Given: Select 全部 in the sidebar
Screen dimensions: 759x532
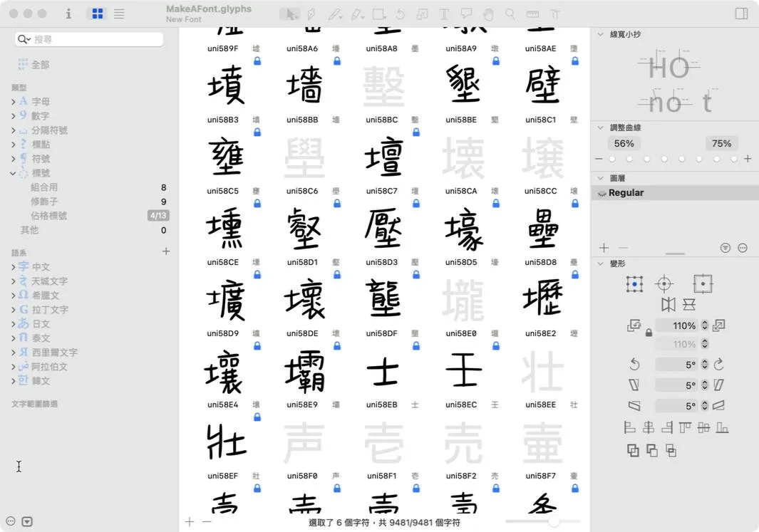Looking at the screenshot, I should click(40, 65).
